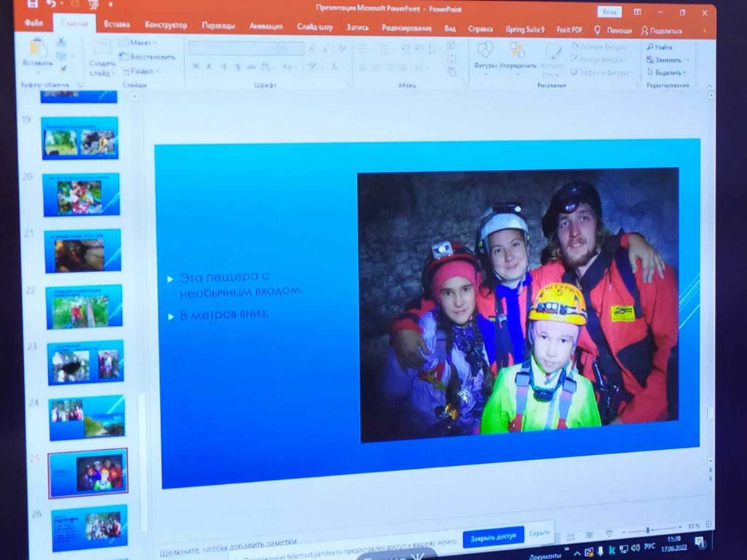Select slide 22 thumbnail in the slide panel

(84, 308)
